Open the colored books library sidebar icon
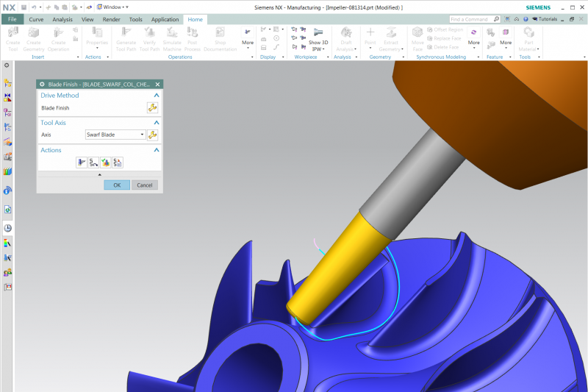 (7, 171)
